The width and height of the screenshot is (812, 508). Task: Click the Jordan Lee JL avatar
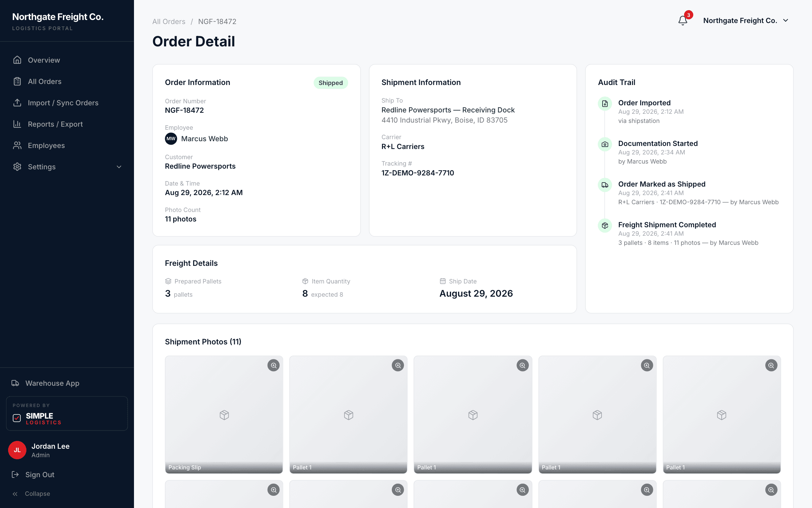[x=17, y=450]
